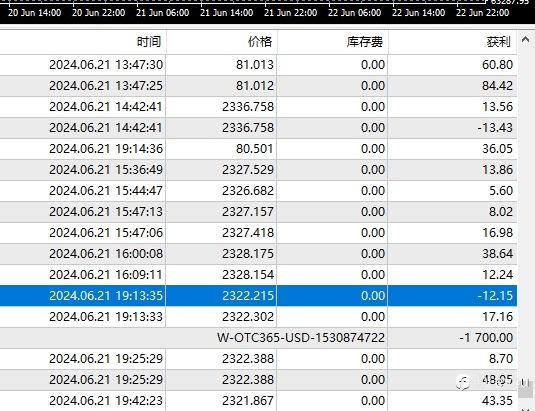Select the time 2024.06.21 16:09:11
The image size is (535, 411).
[106, 275]
